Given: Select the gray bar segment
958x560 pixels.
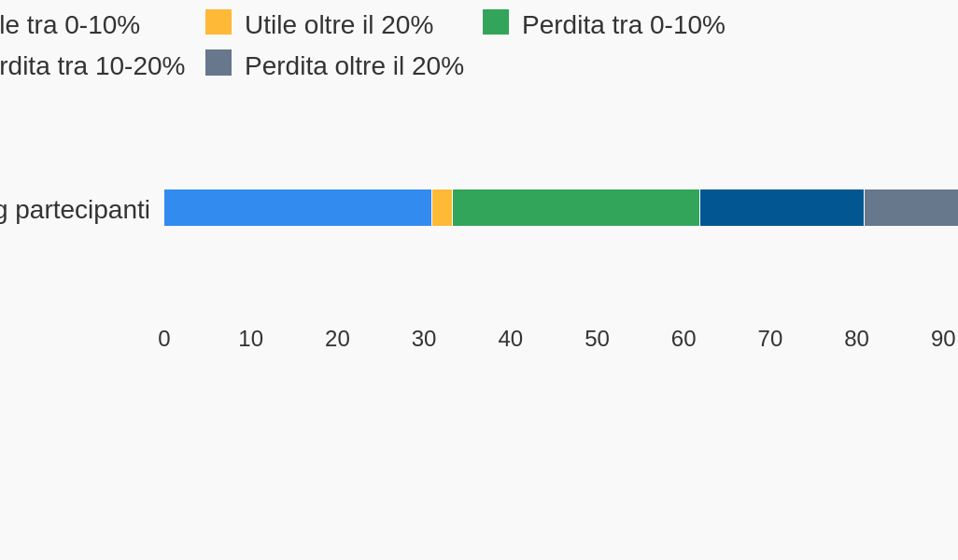Looking at the screenshot, I should tap(910, 208).
